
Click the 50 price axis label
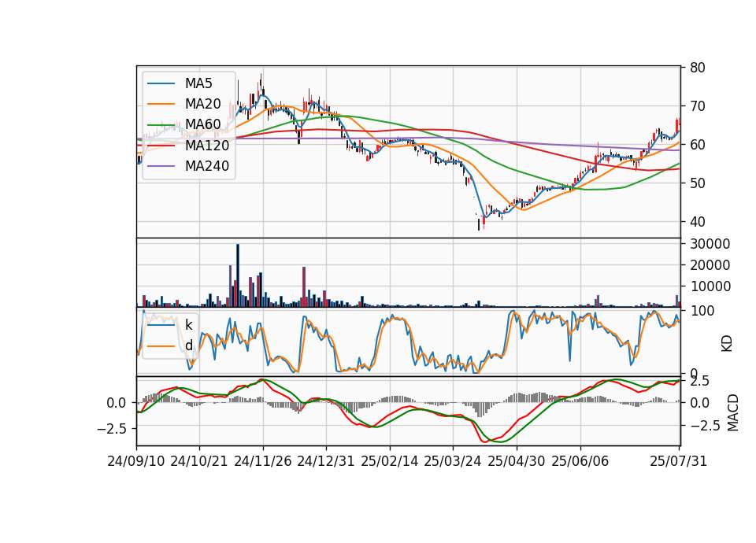tap(698, 183)
